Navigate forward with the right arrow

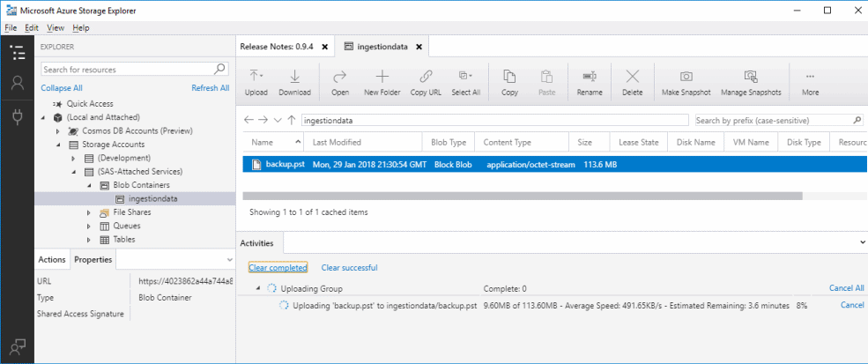click(263, 120)
